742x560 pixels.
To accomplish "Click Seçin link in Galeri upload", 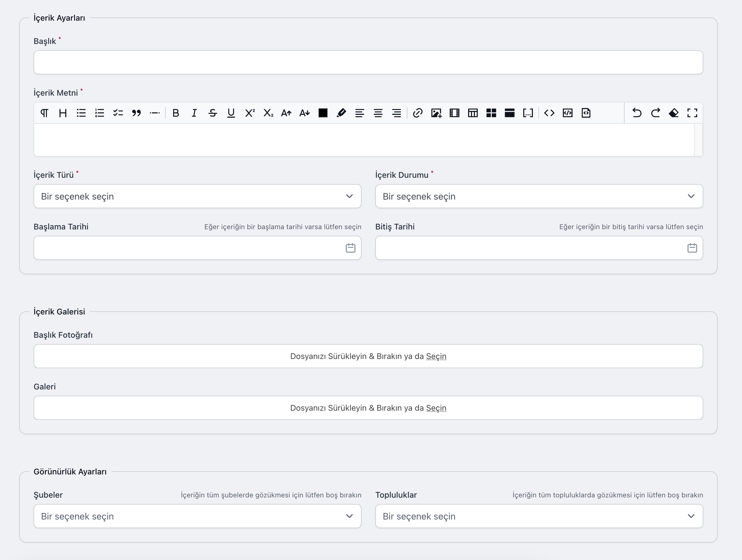I will pos(436,408).
